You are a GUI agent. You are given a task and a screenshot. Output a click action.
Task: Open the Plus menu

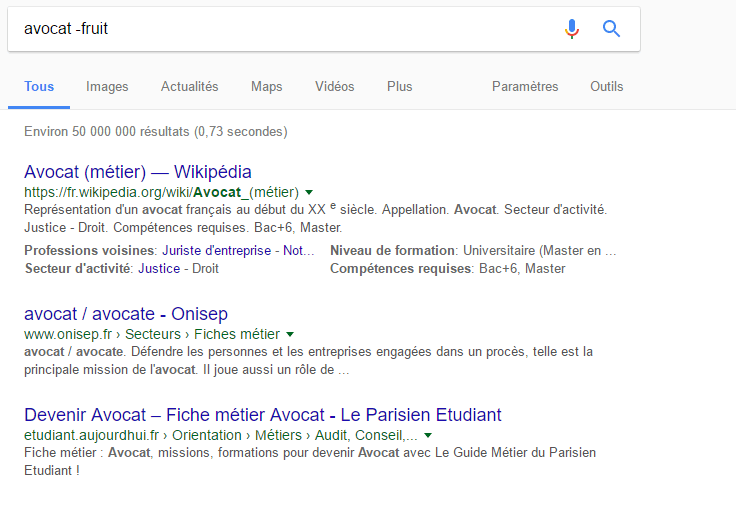[x=399, y=86]
